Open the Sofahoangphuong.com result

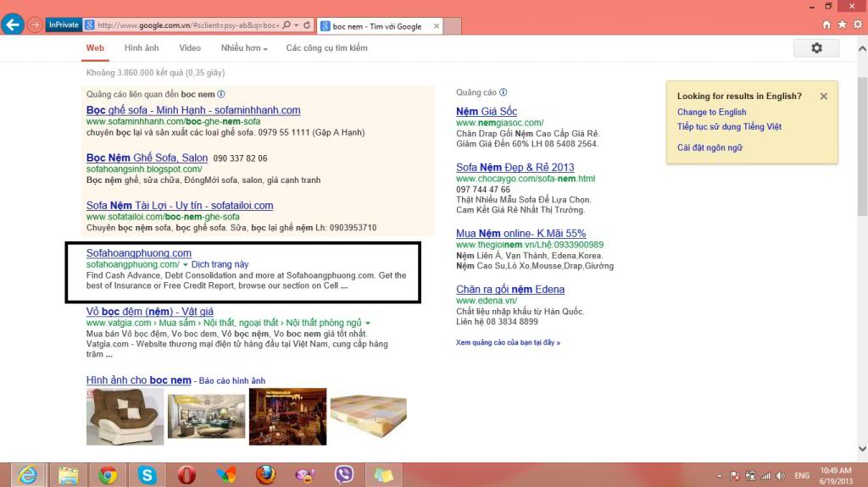click(138, 253)
